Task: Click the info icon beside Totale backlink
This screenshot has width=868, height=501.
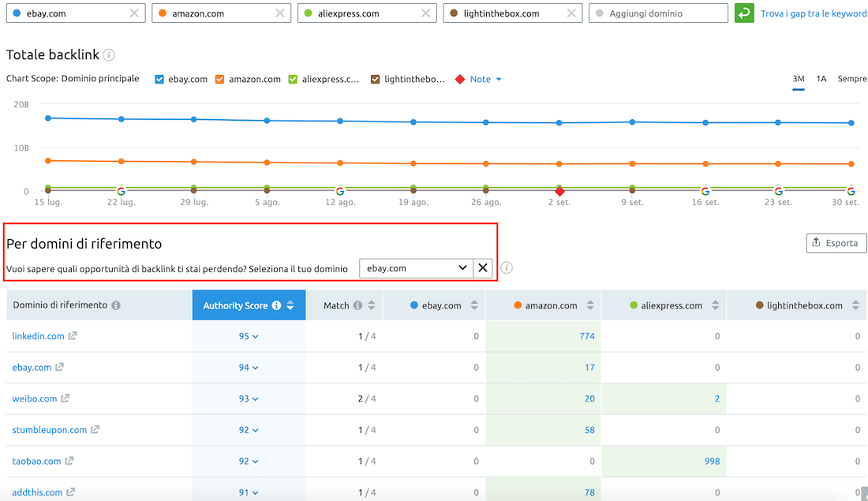Action: (108, 54)
